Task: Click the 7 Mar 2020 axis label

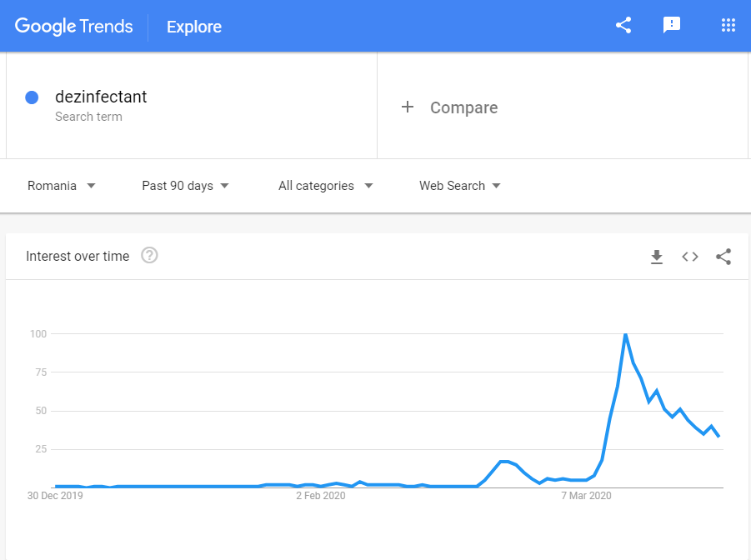Action: tap(586, 495)
